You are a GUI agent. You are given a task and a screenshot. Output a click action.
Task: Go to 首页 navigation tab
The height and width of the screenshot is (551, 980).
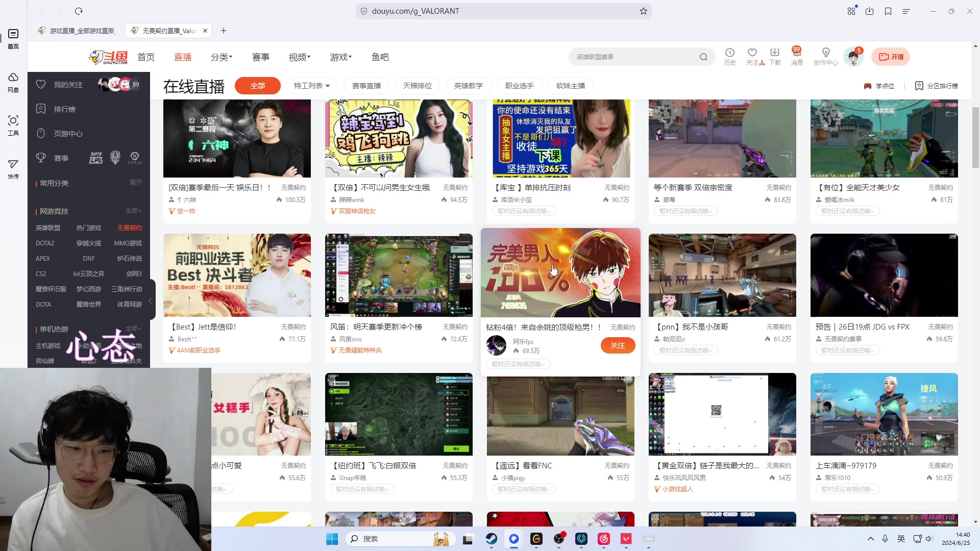point(146,57)
